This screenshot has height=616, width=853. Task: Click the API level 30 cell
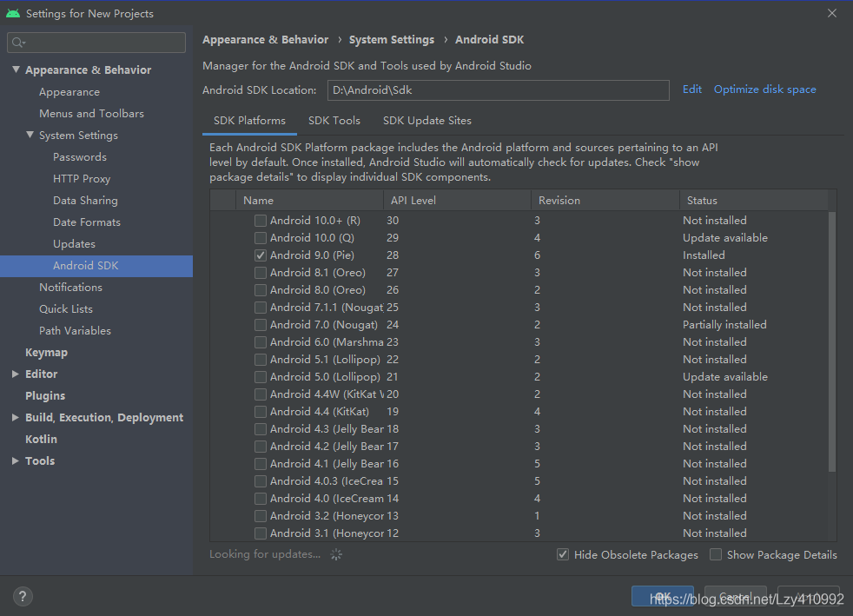point(393,221)
